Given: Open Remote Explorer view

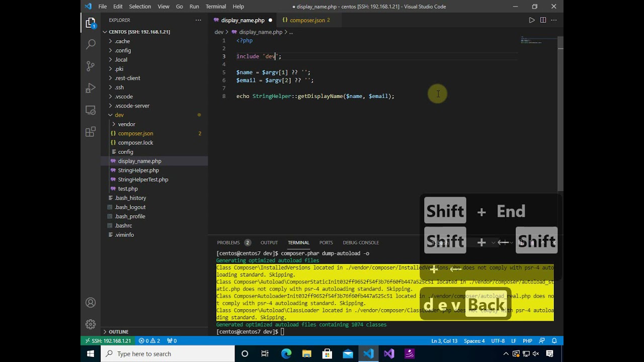Looking at the screenshot, I should [x=91, y=110].
